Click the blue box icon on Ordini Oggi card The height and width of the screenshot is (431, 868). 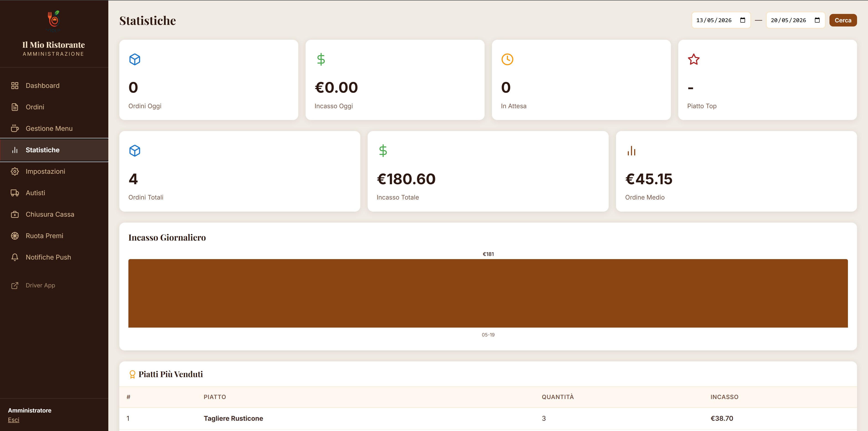click(x=135, y=59)
